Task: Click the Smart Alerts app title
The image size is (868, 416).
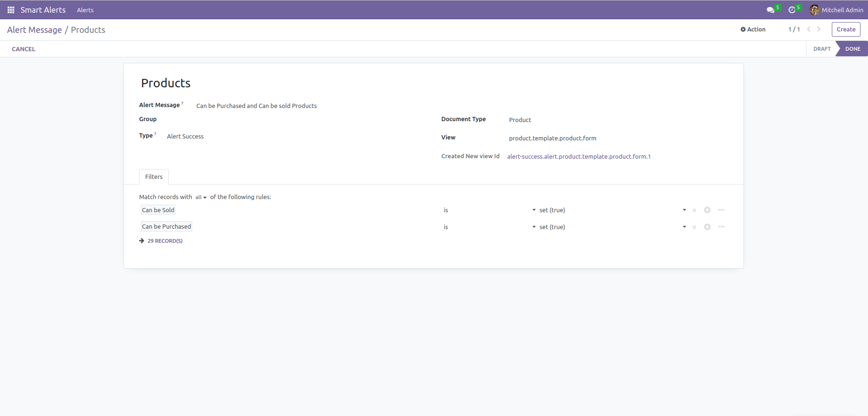Action: point(43,10)
